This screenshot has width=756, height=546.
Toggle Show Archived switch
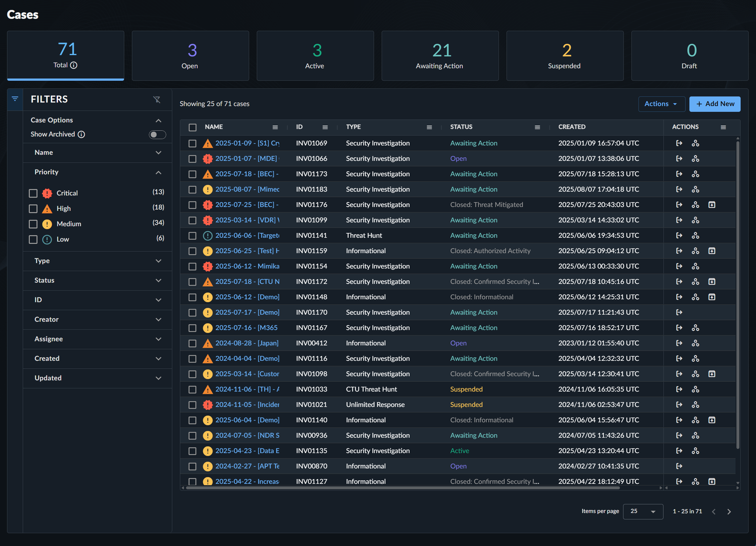tap(157, 134)
